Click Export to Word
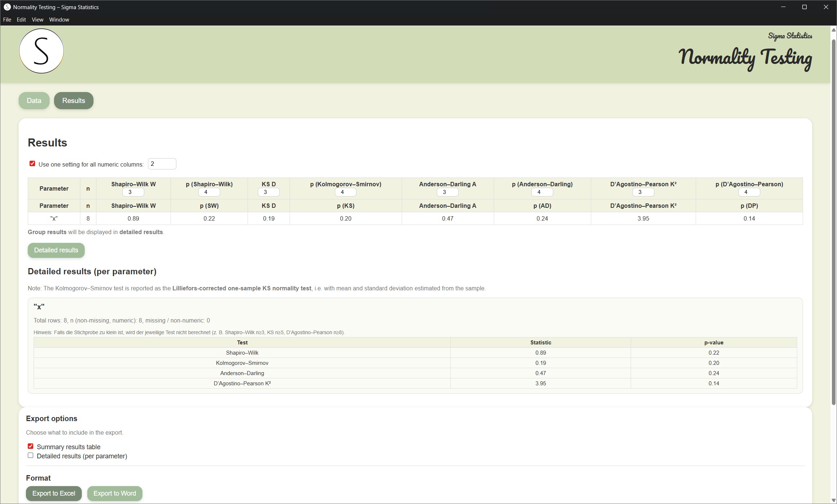The width and height of the screenshot is (837, 504). pyautogui.click(x=115, y=493)
